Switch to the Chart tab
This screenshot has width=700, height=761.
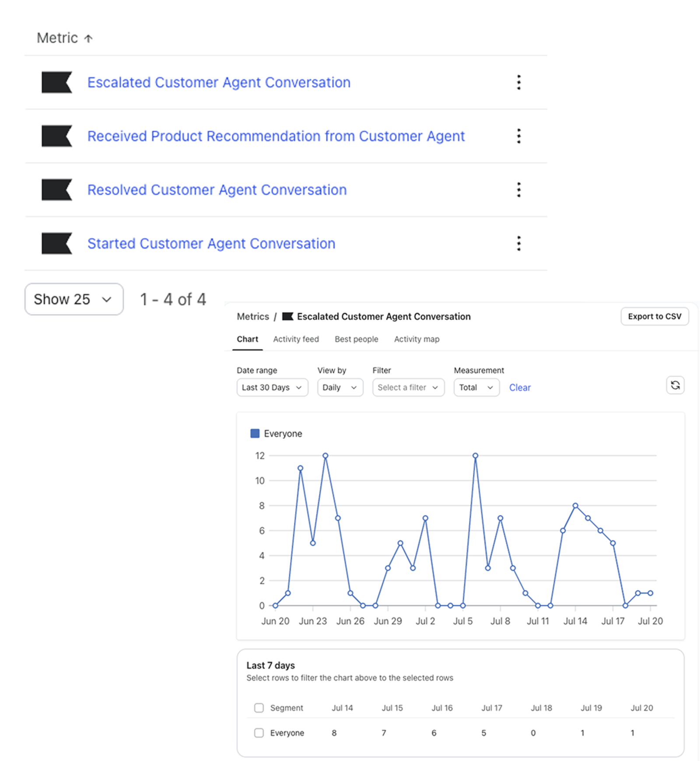coord(248,339)
